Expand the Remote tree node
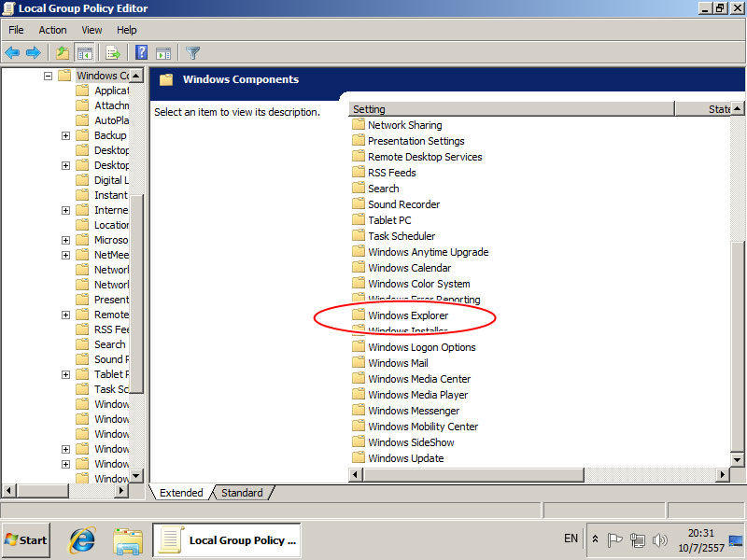 tap(65, 315)
